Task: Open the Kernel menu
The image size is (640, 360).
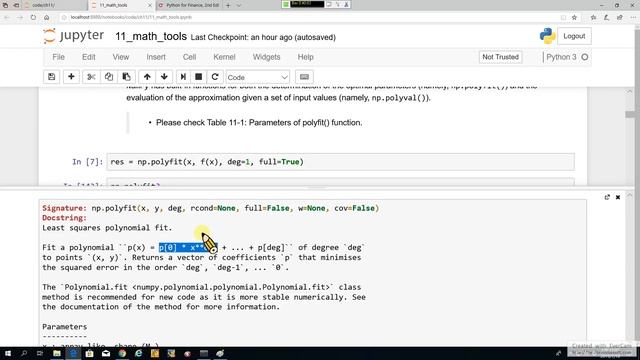Action: (224, 57)
